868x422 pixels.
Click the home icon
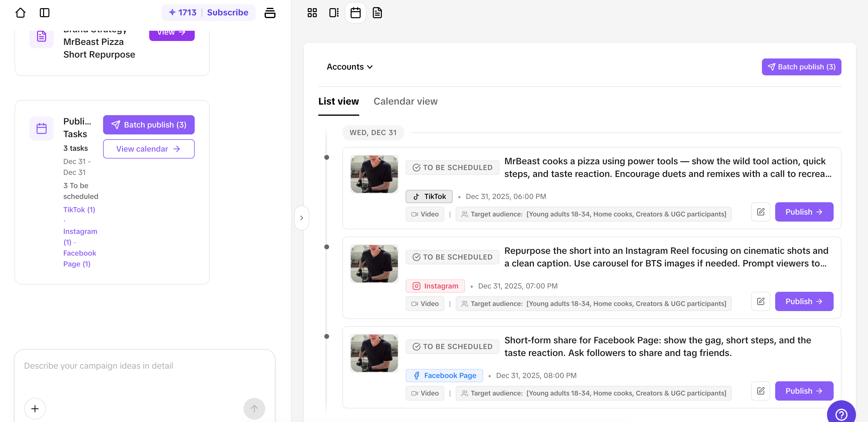click(x=20, y=12)
